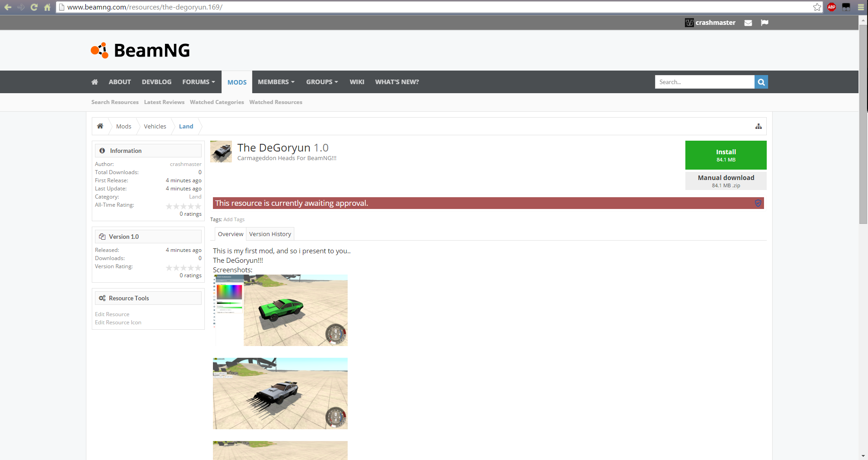The image size is (868, 460).
Task: Go back with the browser back arrow
Action: [8, 7]
